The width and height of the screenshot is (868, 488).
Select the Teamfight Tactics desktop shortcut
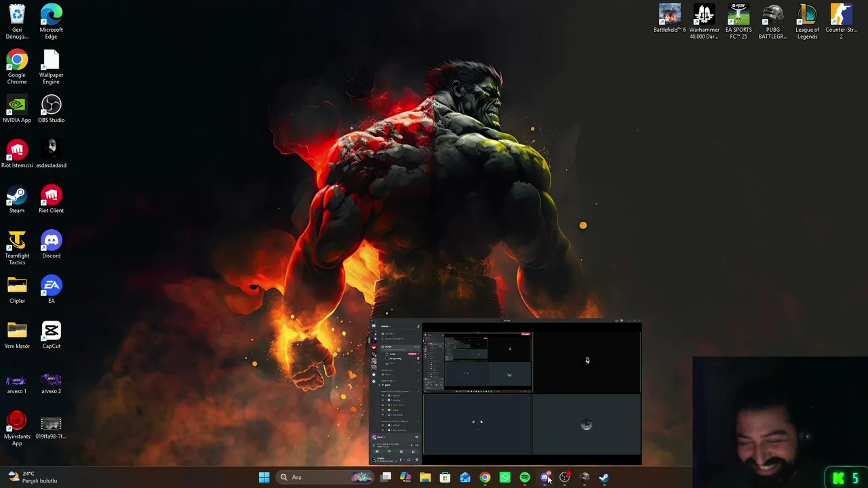[x=17, y=247]
